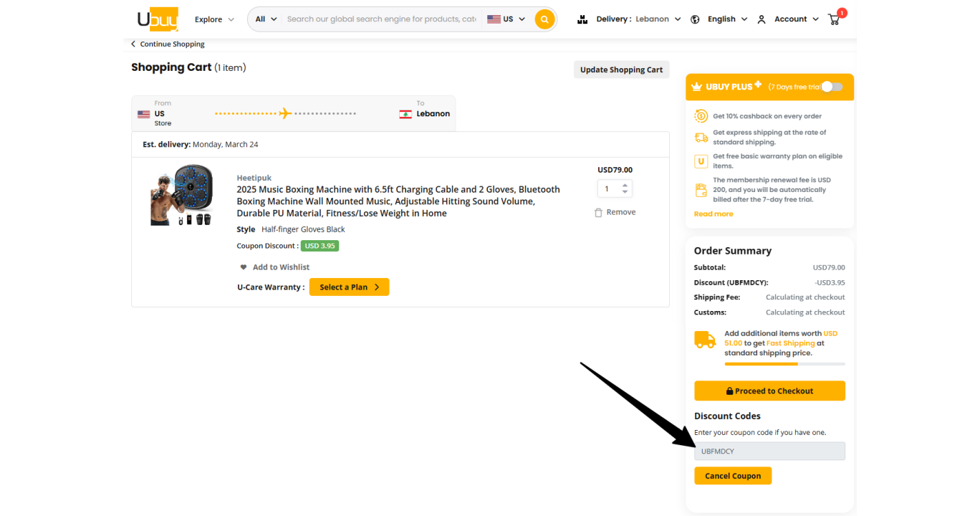Click Update Shopping Cart button
The image size is (980, 516).
coord(621,70)
